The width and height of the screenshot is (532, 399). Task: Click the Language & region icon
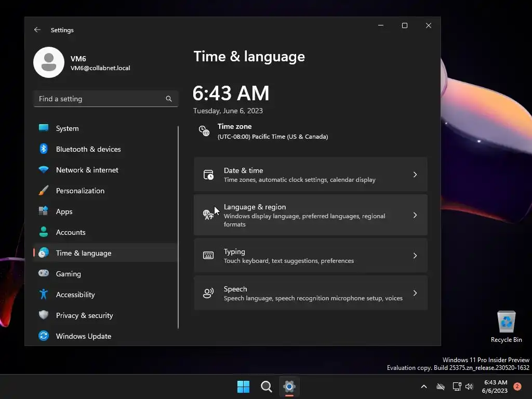click(x=208, y=215)
